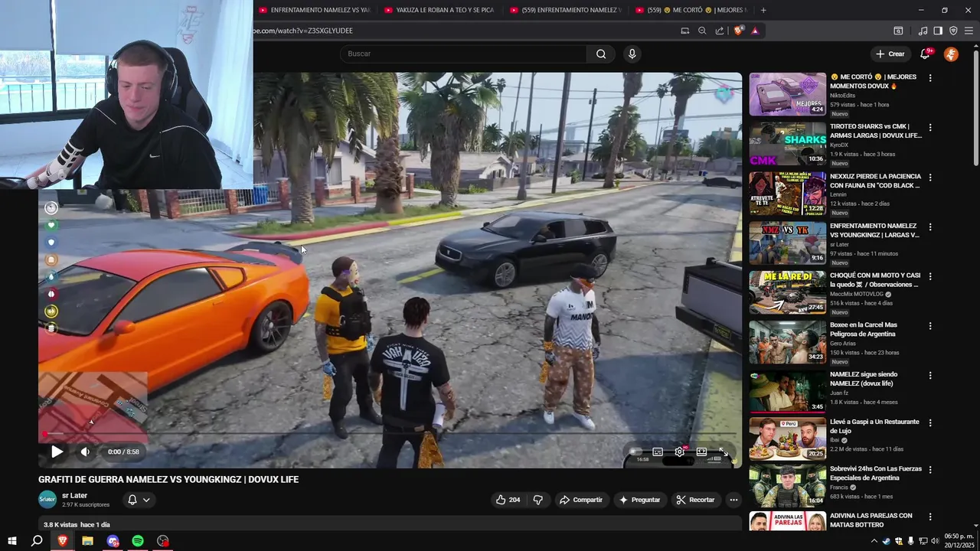Open options for Boxee en la Carcel
The image size is (980, 551).
click(930, 326)
